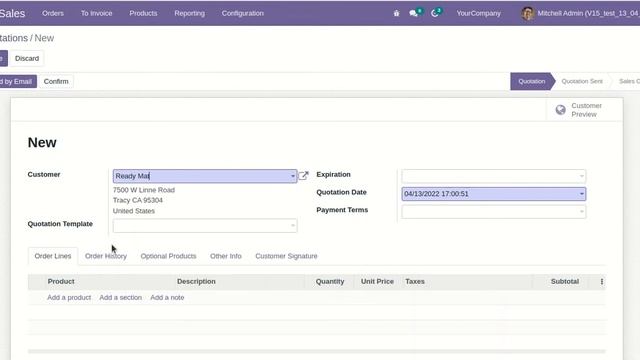
Task: Click the Confirm button
Action: coord(56,81)
